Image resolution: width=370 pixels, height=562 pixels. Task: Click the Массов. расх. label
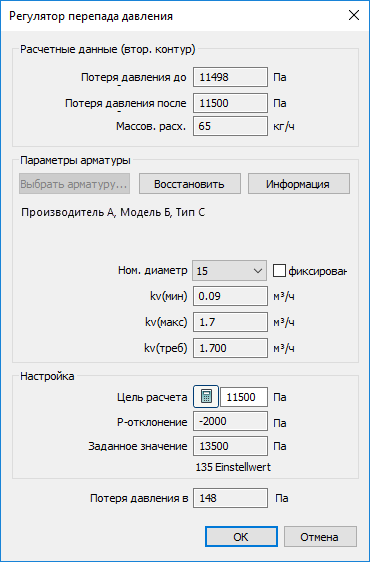[x=151, y=126]
